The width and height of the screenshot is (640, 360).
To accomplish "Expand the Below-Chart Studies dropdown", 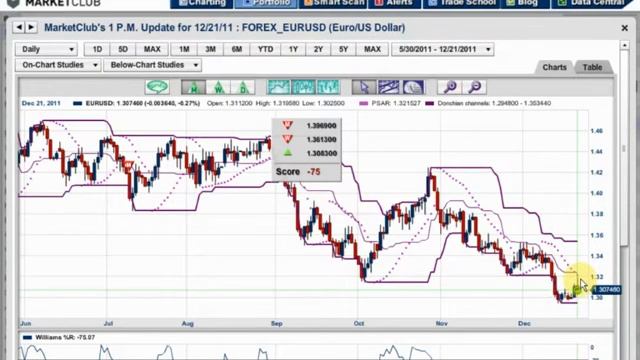I will click(153, 65).
